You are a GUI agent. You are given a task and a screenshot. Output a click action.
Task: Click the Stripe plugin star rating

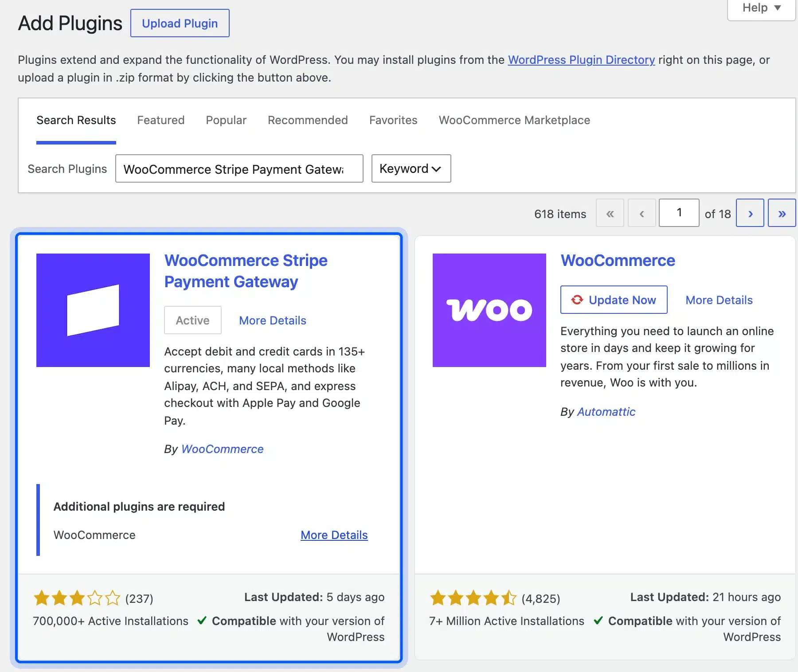click(77, 598)
